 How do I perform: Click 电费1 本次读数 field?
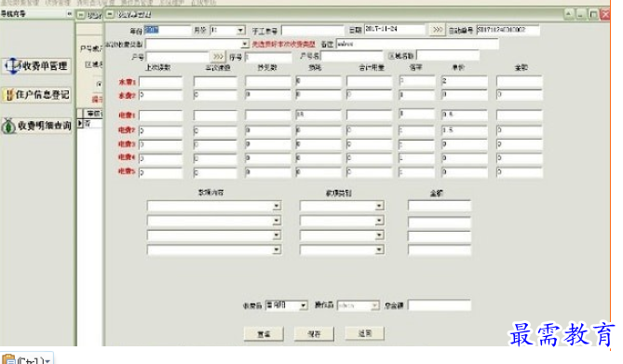(215, 115)
